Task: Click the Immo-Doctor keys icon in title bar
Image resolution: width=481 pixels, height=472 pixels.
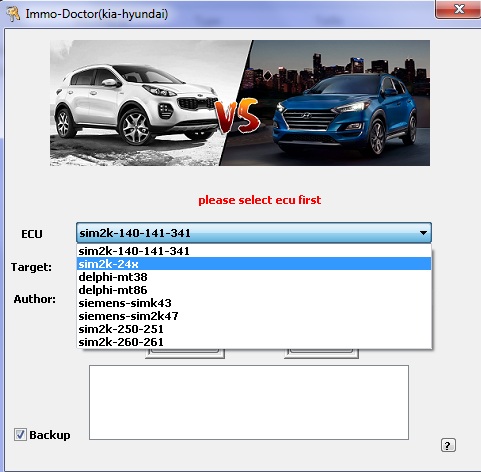Action: pyautogui.click(x=13, y=14)
